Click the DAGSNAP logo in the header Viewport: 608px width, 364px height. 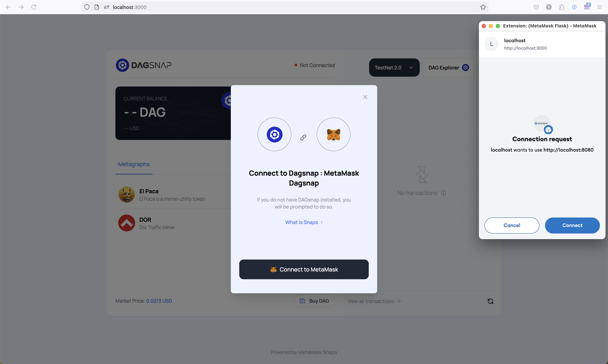(144, 65)
